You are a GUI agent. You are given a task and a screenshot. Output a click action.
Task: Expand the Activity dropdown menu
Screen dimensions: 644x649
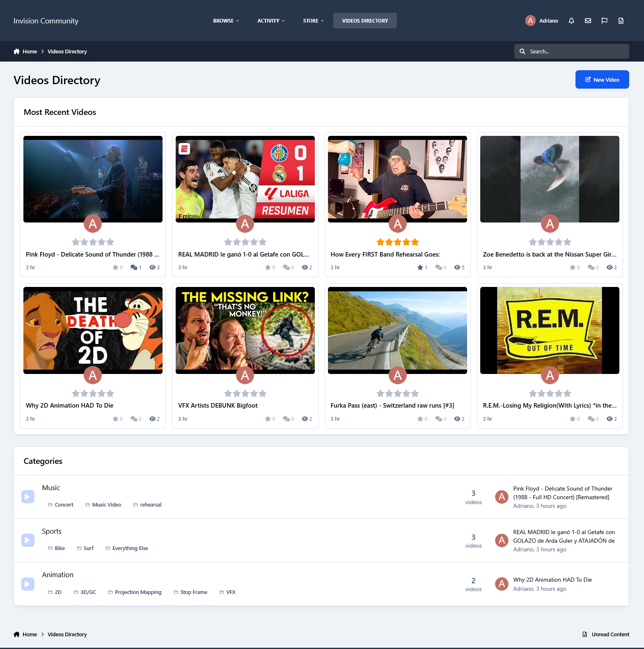270,21
